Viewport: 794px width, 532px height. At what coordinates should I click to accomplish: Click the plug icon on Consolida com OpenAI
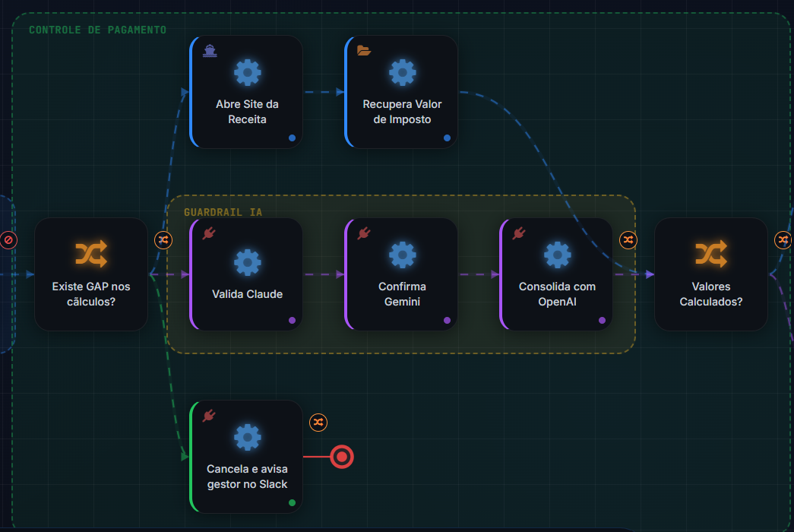[519, 233]
